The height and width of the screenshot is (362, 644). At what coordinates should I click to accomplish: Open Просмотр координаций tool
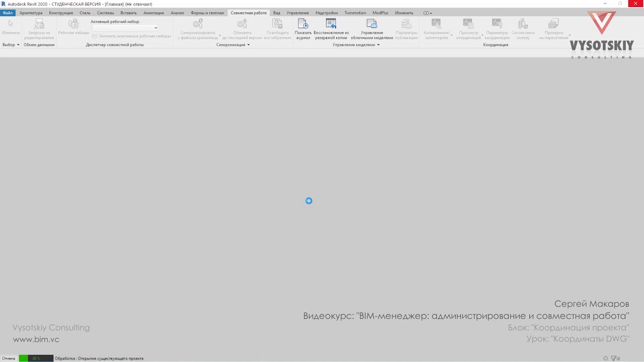point(468,29)
